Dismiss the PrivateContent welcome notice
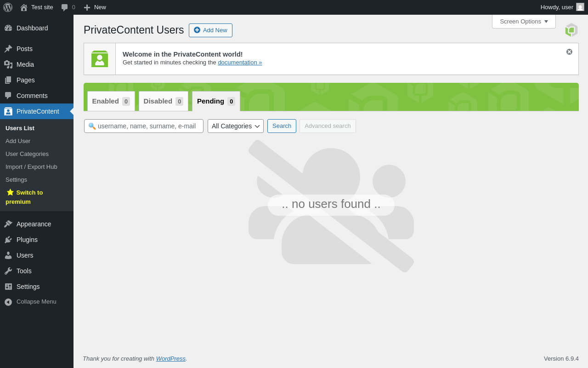Viewport: 588px width, 368px height. [x=569, y=52]
